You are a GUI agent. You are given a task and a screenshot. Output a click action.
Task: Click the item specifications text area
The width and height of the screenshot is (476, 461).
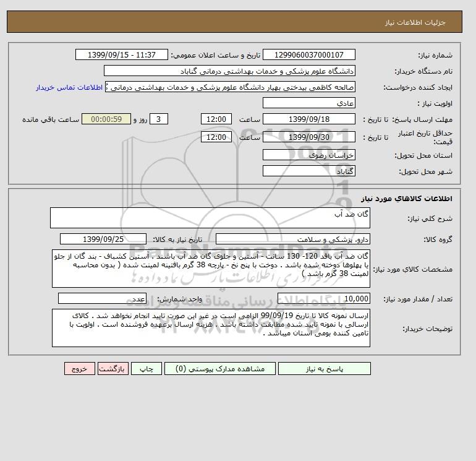click(211, 269)
